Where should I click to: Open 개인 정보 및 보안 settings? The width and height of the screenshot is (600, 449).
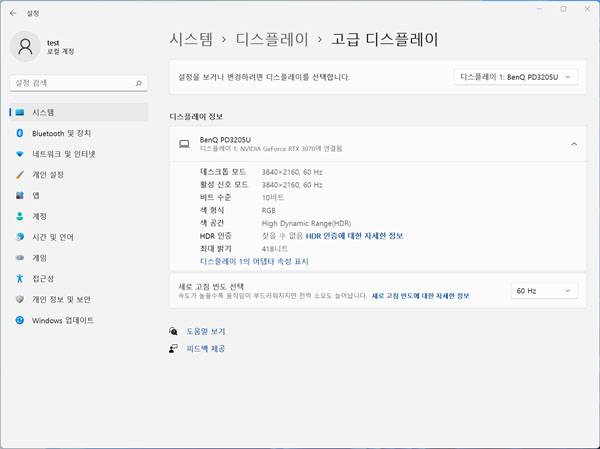61,299
